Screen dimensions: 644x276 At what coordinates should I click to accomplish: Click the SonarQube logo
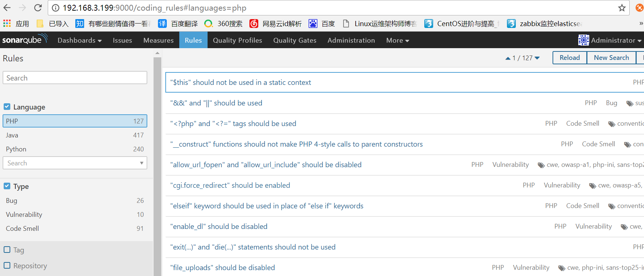tap(25, 40)
